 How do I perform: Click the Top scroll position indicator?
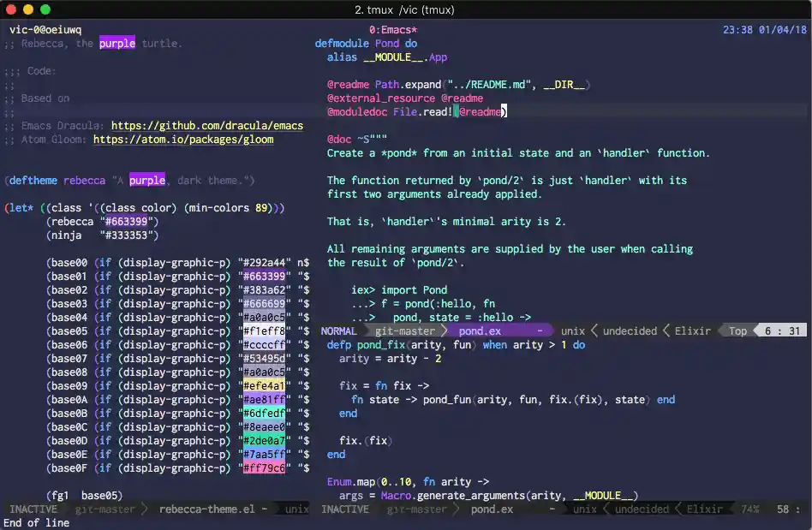click(x=738, y=331)
